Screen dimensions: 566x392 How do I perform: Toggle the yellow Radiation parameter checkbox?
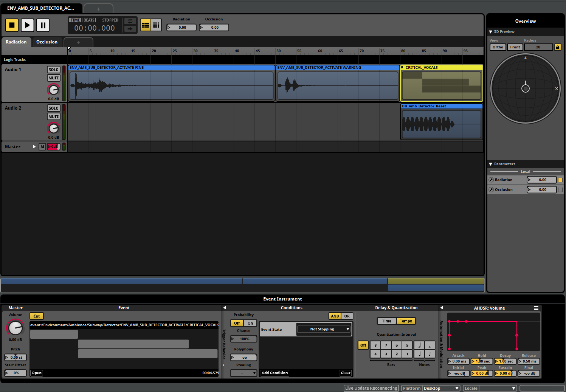coord(560,180)
